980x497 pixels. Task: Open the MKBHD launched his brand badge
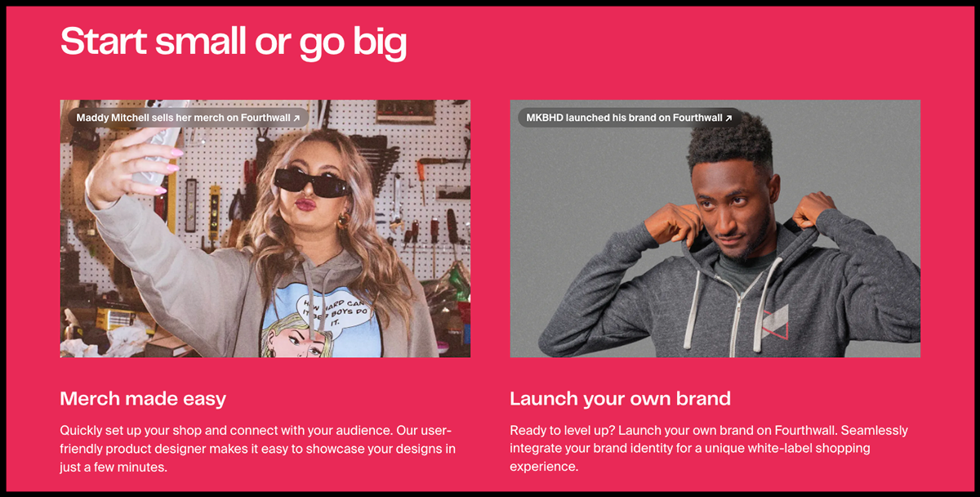click(x=629, y=118)
